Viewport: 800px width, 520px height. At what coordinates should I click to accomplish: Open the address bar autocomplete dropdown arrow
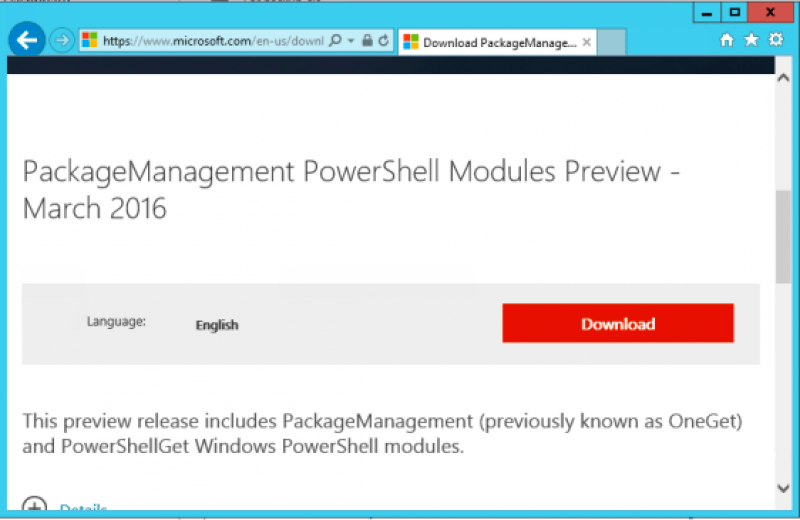pyautogui.click(x=351, y=40)
